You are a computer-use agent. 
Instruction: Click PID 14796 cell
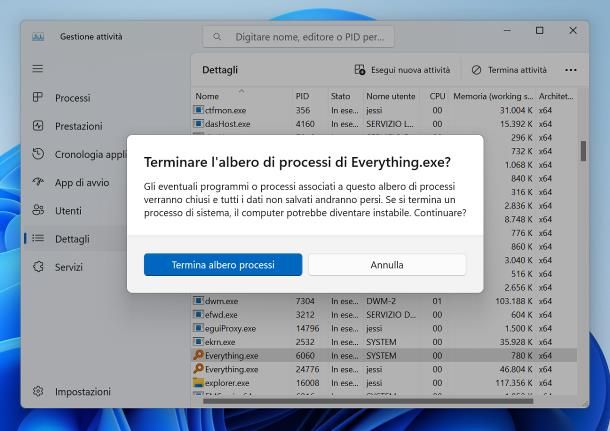[x=307, y=328]
